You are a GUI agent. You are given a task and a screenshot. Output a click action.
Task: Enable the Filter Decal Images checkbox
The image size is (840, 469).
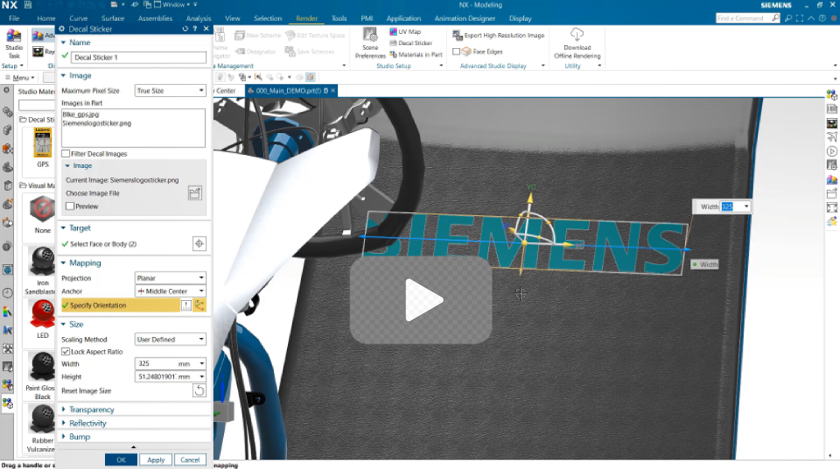tap(66, 154)
